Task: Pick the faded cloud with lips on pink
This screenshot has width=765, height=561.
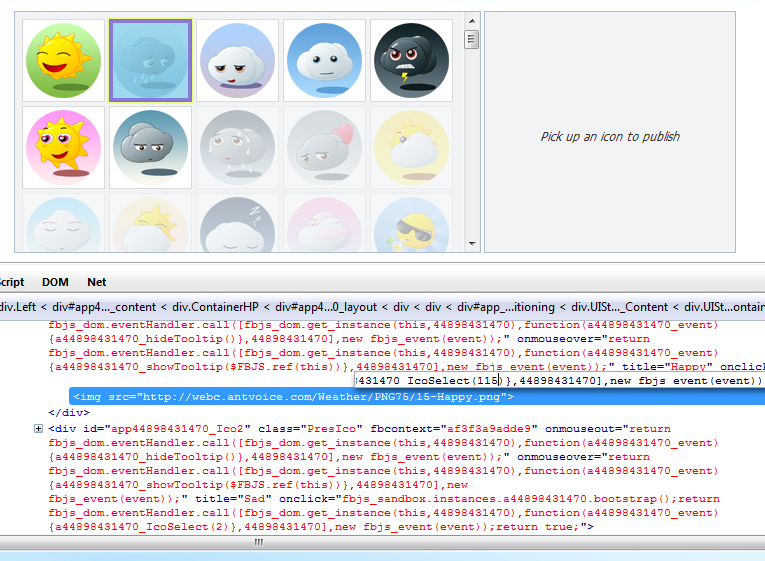Action: coord(324,223)
